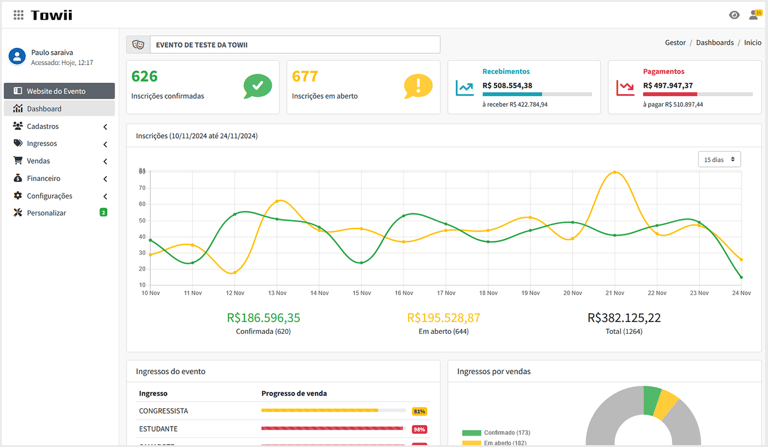The image size is (768, 447).
Task: Click the Personalizar tools icon
Action: point(18,212)
